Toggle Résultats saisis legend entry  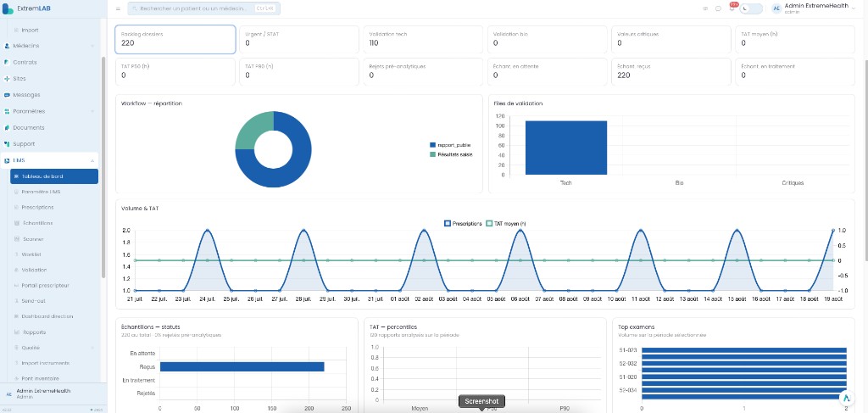[451, 154]
